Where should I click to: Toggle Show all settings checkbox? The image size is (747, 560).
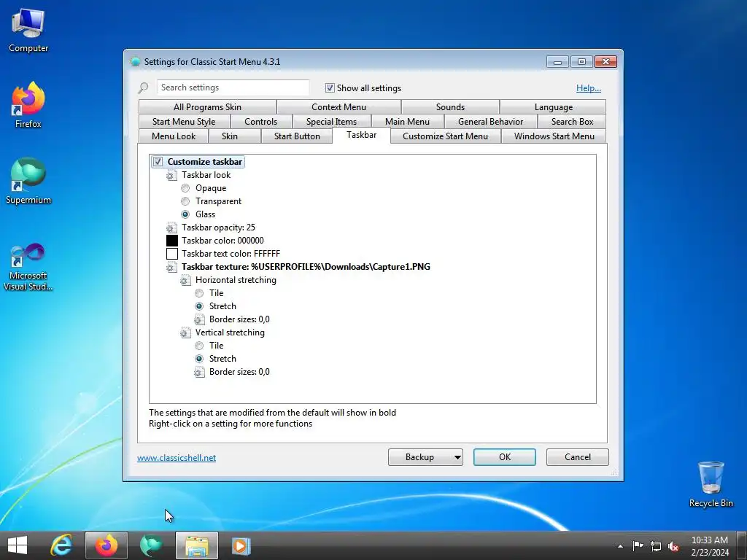tap(330, 87)
